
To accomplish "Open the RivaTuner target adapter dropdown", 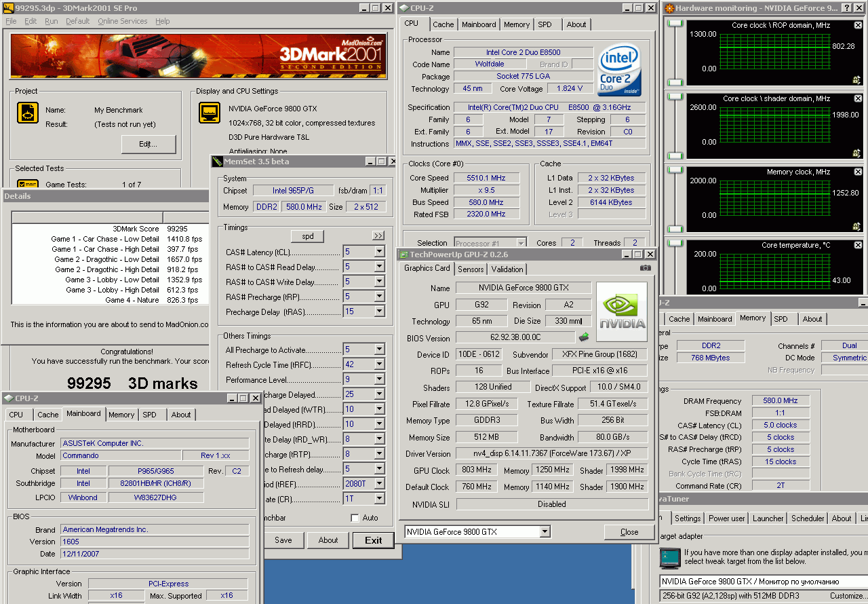I will pos(764,582).
